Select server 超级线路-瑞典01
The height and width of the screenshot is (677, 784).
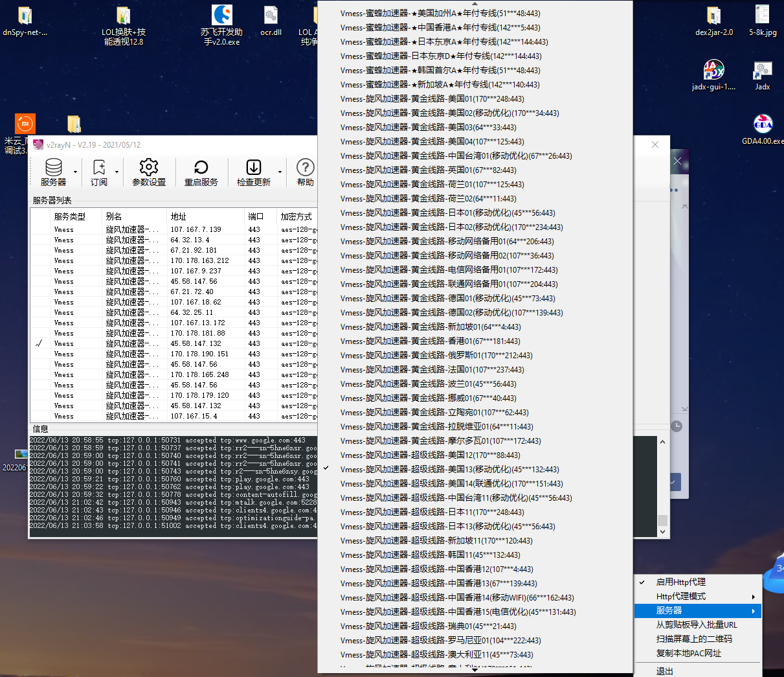(x=475, y=626)
